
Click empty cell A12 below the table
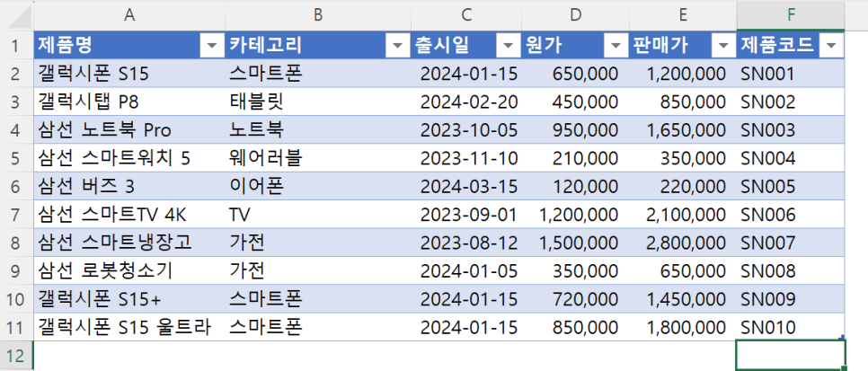point(129,356)
